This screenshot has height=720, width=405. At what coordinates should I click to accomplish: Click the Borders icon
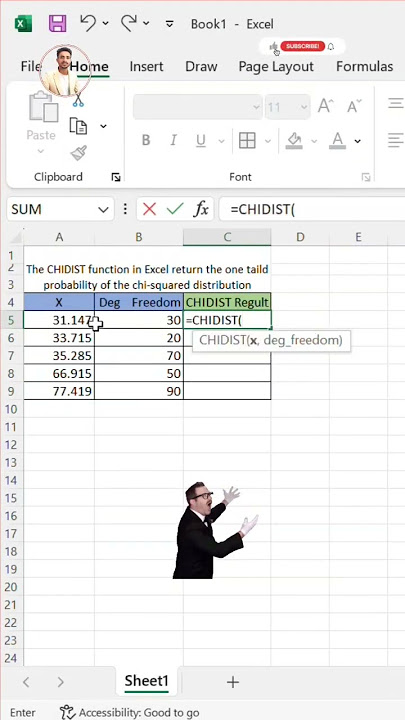pos(247,141)
